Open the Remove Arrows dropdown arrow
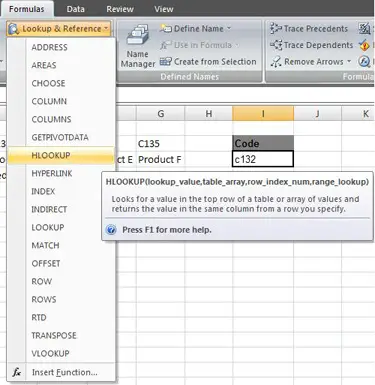 point(349,61)
